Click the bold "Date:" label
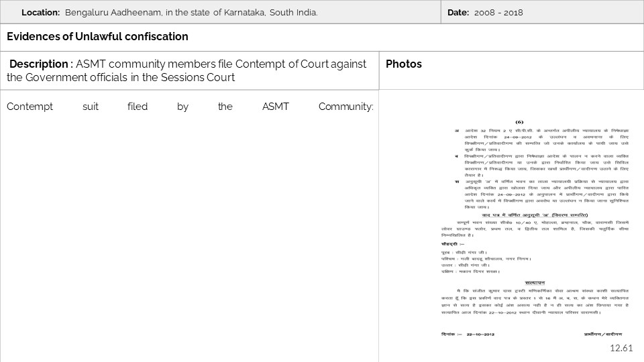The image size is (644, 362). click(x=458, y=13)
